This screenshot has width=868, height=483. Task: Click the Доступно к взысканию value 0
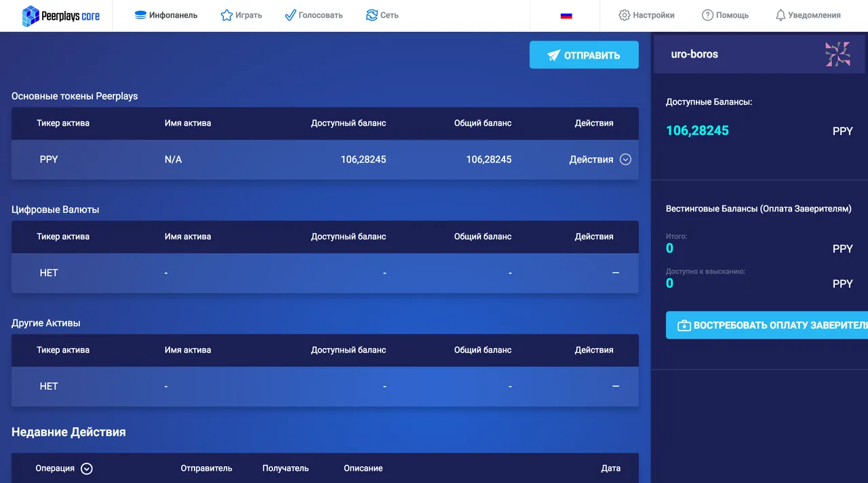[x=669, y=284]
